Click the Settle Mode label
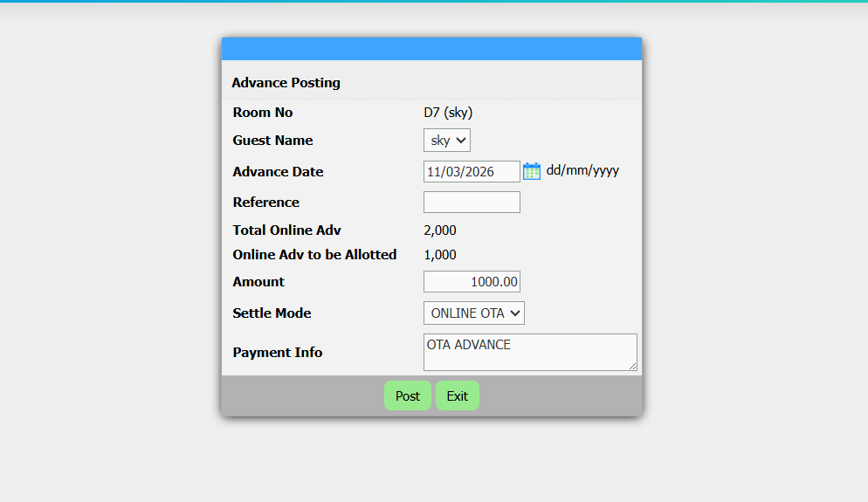Viewport: 868px width, 502px height. [x=272, y=313]
